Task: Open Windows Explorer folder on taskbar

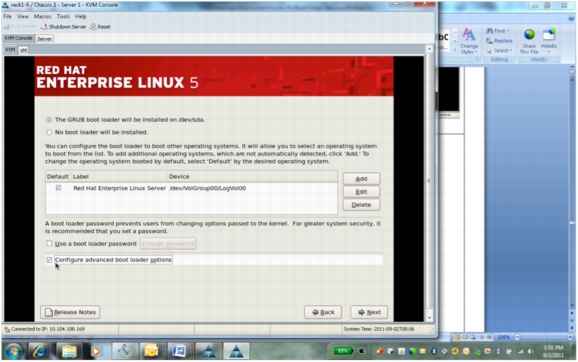Action: pyautogui.click(x=69, y=351)
